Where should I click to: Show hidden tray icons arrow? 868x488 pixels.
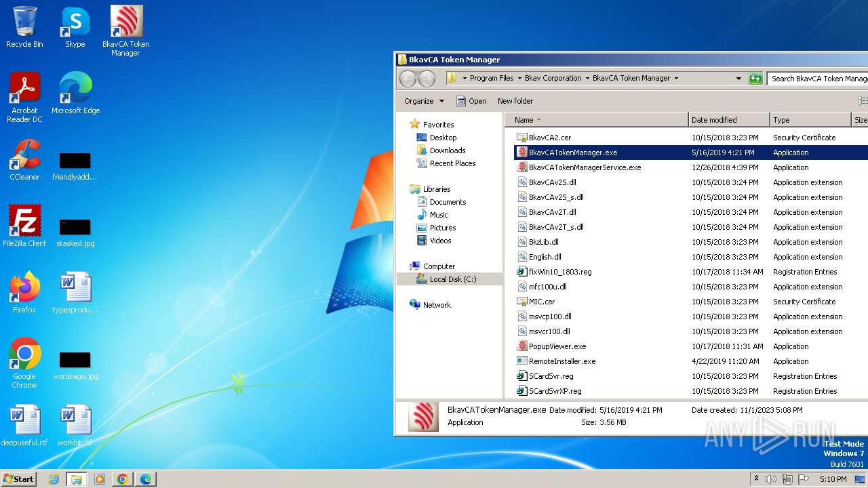[x=756, y=479]
